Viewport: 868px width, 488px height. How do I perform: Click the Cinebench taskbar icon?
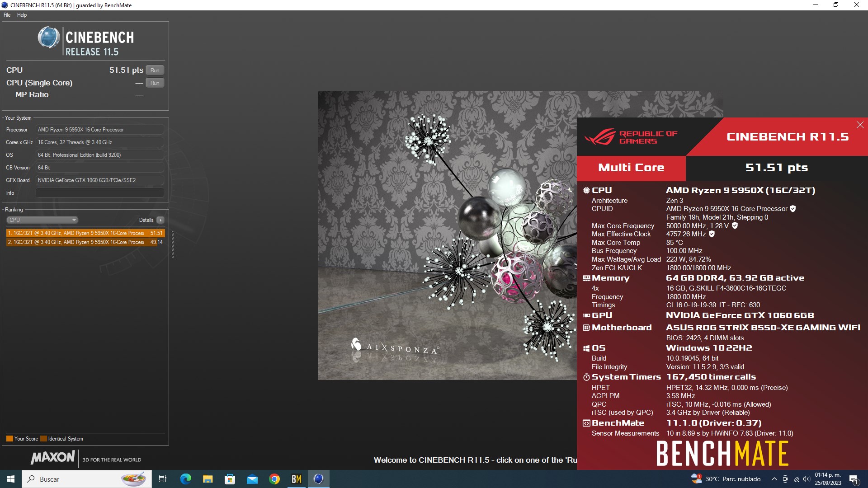click(319, 479)
